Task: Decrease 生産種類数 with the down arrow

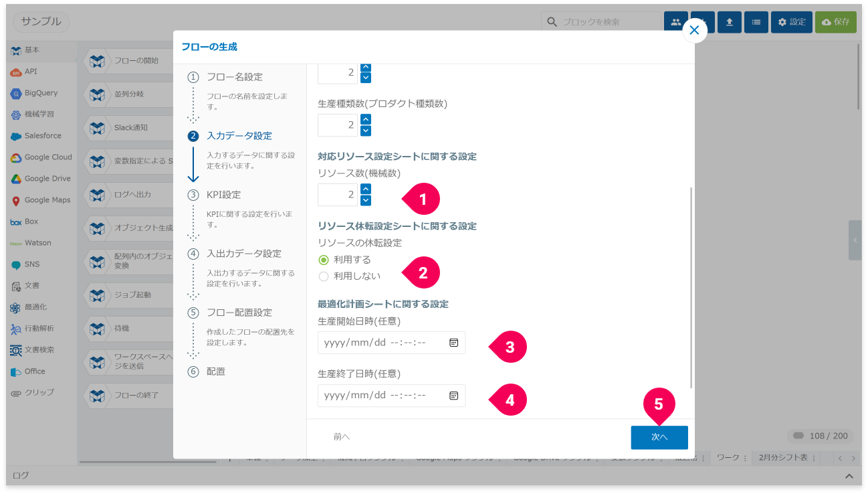Action: click(x=366, y=131)
